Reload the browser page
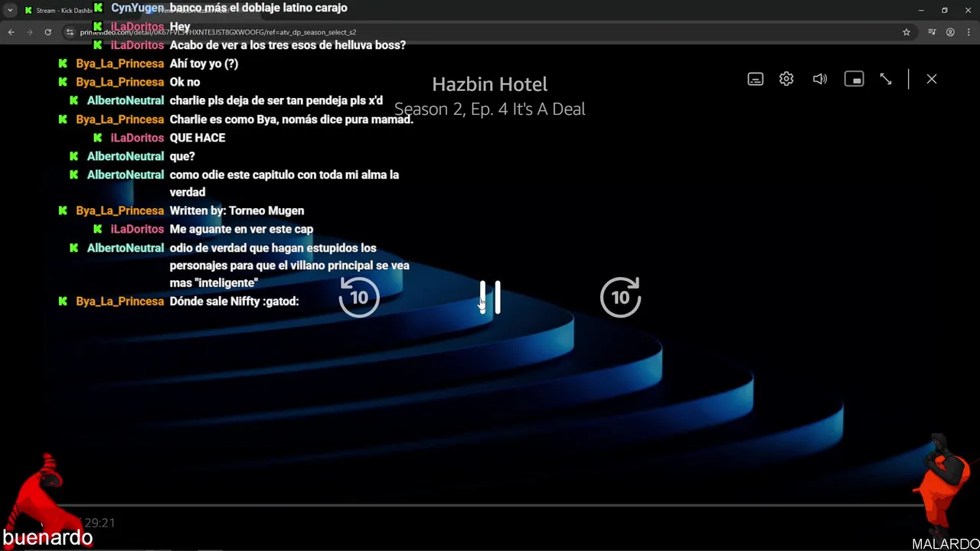 47,32
